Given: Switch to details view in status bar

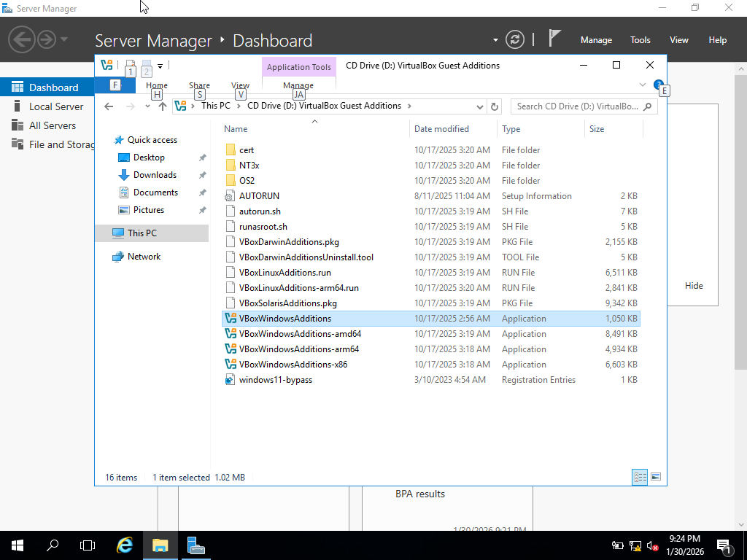Looking at the screenshot, I should (640, 477).
